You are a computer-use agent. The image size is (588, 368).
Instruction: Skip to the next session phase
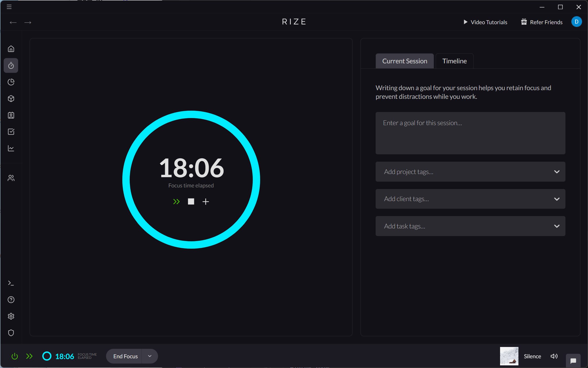[176, 202]
